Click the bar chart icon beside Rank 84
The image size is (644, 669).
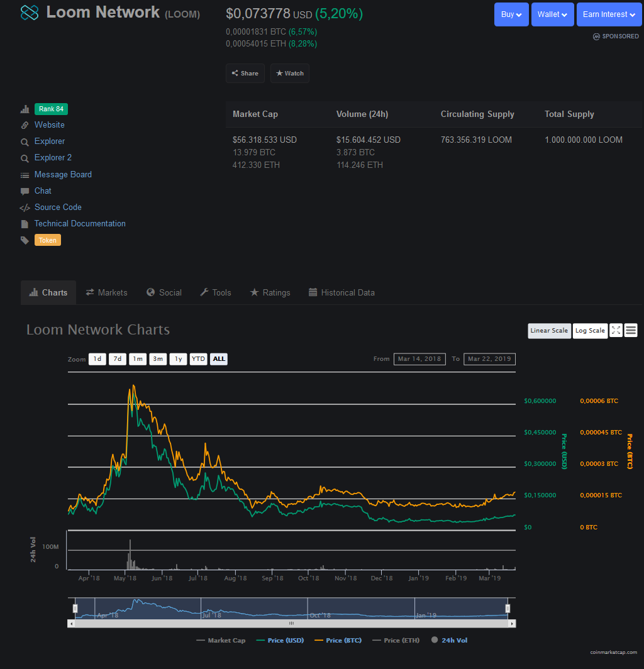(25, 109)
